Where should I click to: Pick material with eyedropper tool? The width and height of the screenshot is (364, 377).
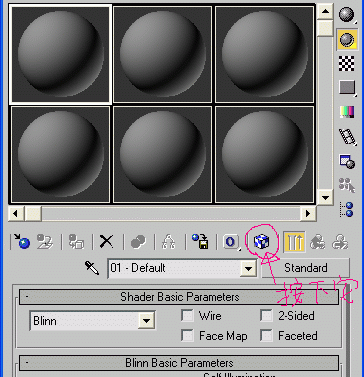92,268
